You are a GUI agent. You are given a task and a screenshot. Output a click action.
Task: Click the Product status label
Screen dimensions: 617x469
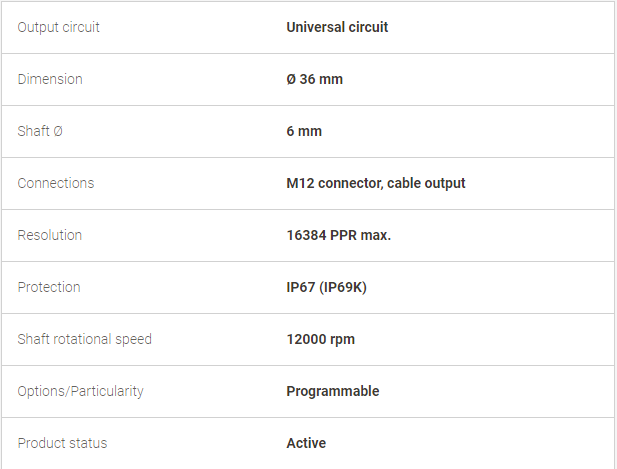(62, 443)
